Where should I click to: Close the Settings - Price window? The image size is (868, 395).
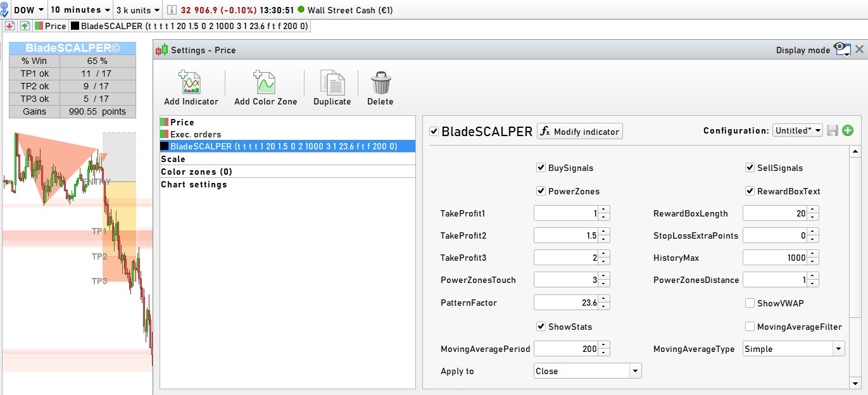tap(859, 49)
